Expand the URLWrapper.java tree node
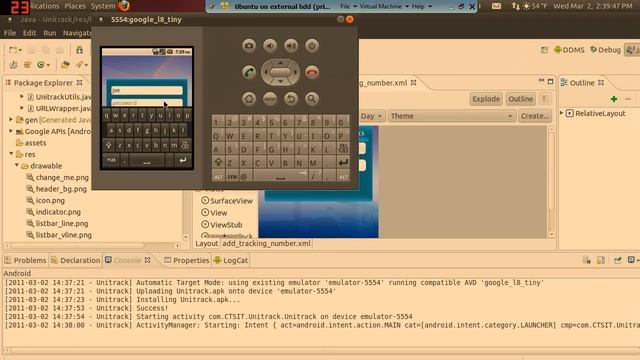The height and width of the screenshot is (360, 640). (x=22, y=108)
